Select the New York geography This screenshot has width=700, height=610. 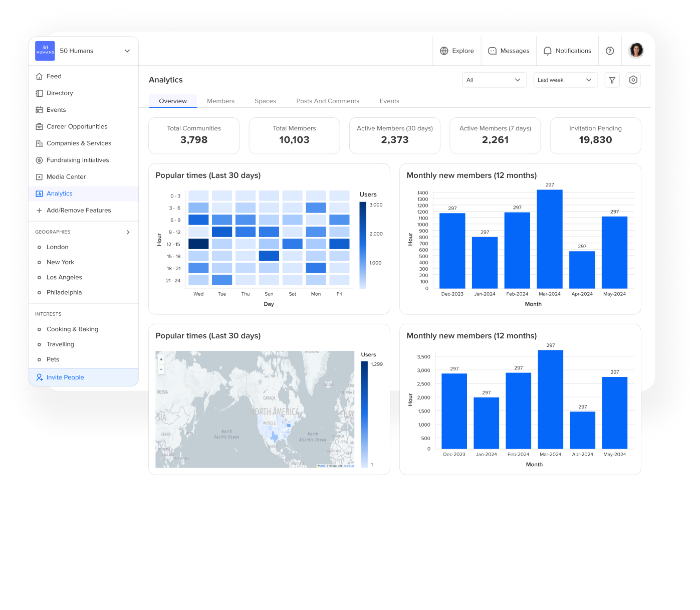coord(60,262)
